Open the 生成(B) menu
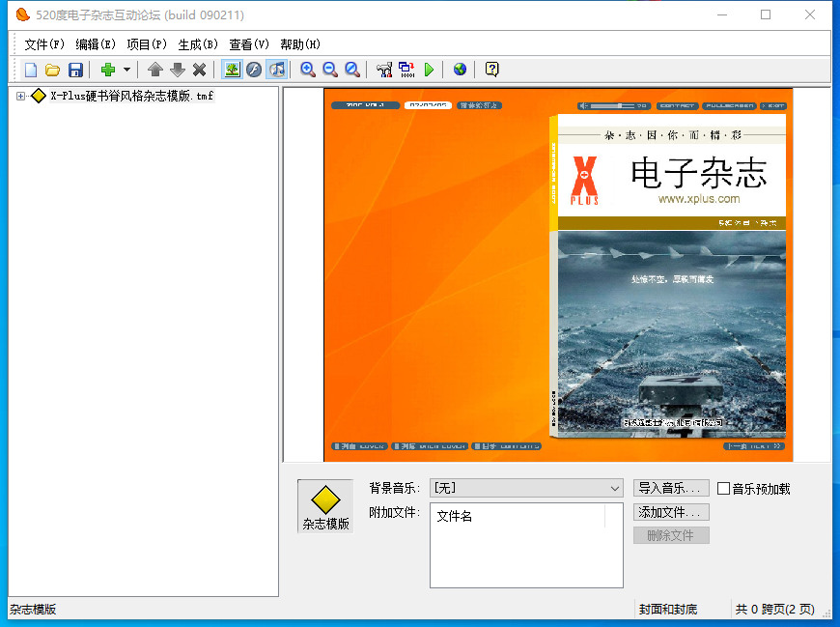840x627 pixels. [x=198, y=44]
